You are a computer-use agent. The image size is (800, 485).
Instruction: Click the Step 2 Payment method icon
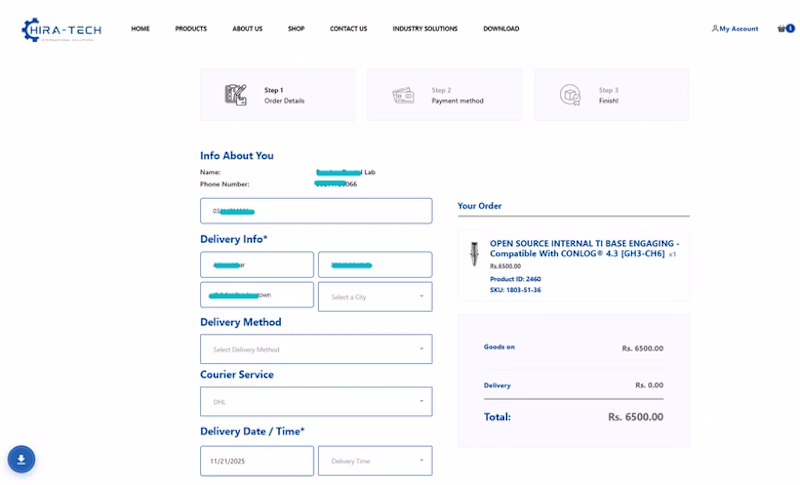click(404, 95)
